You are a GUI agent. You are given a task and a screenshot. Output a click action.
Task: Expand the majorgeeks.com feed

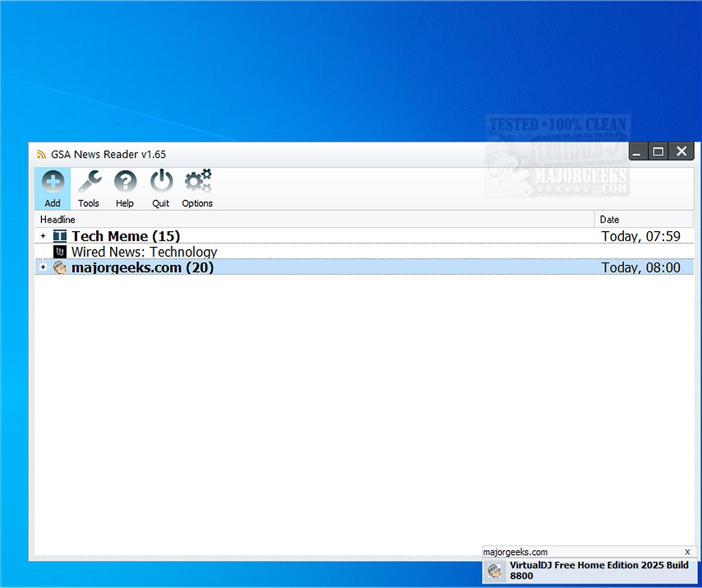[x=43, y=267]
